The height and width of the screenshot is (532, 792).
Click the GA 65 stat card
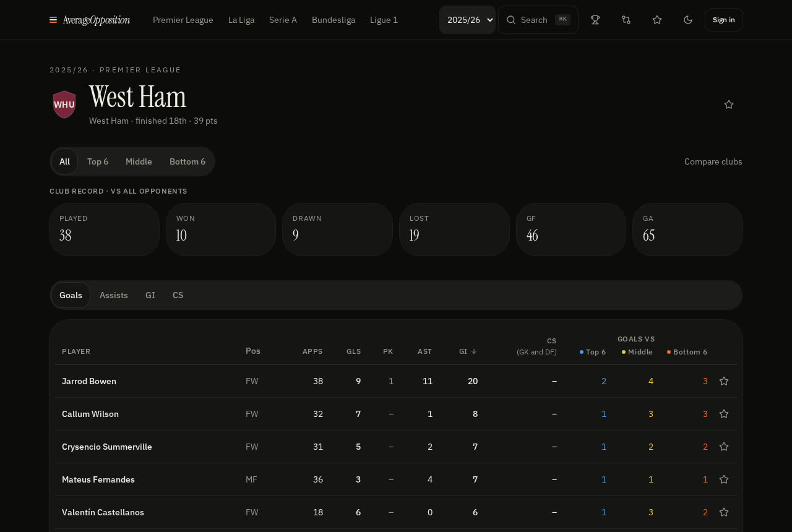[x=687, y=230]
